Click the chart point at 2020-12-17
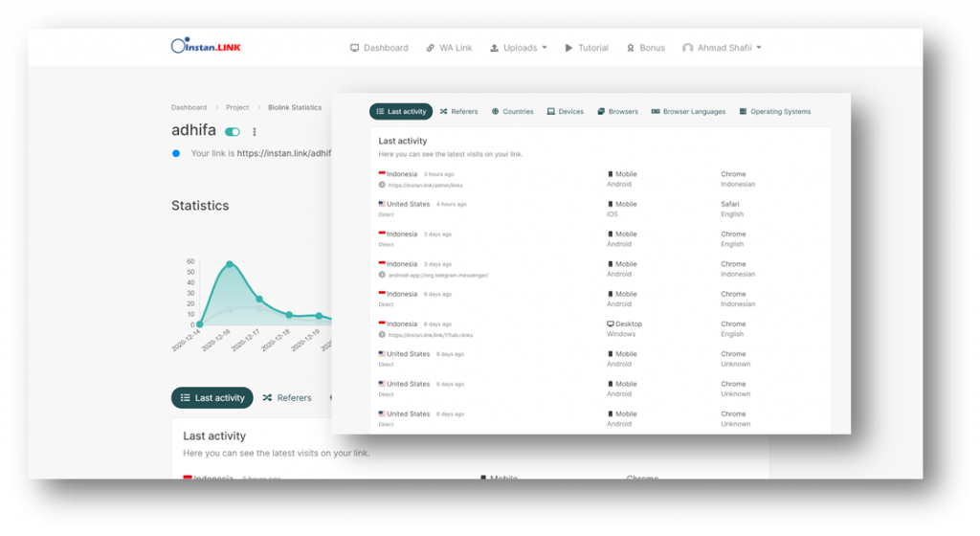 click(259, 300)
